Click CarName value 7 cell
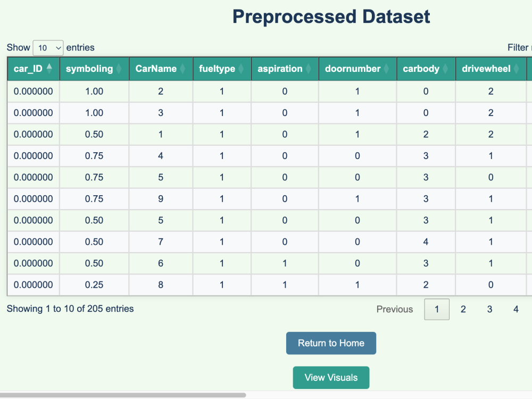Viewport: 532px width, 399px height. (161, 242)
